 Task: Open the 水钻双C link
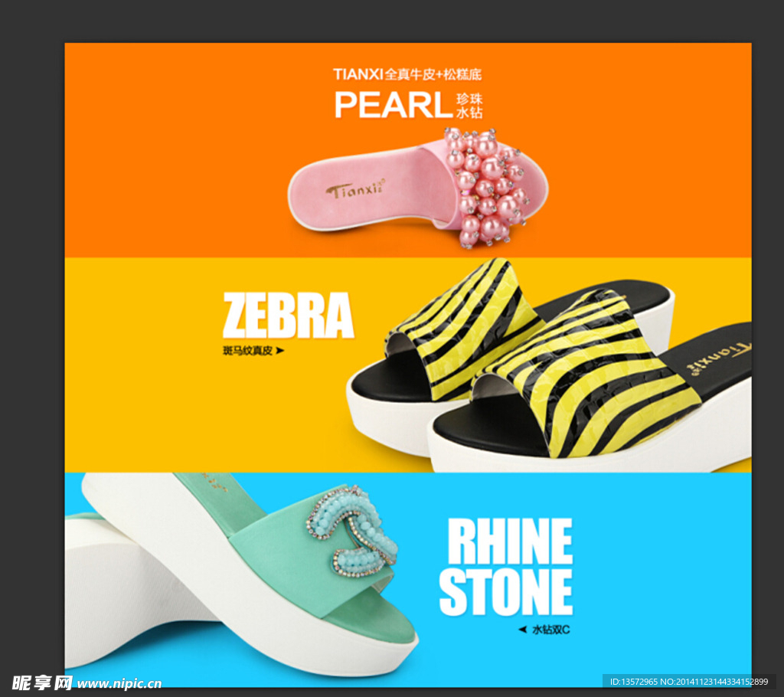point(551,630)
